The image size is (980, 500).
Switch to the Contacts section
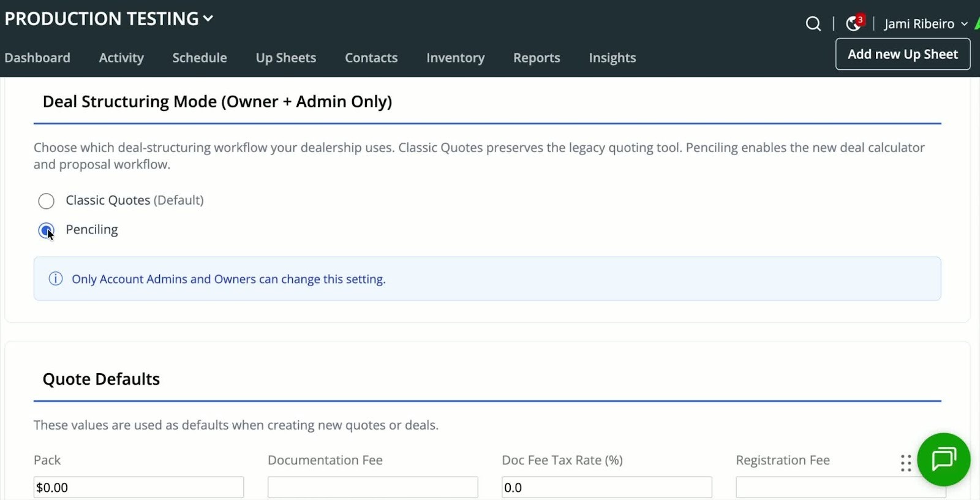pos(371,58)
